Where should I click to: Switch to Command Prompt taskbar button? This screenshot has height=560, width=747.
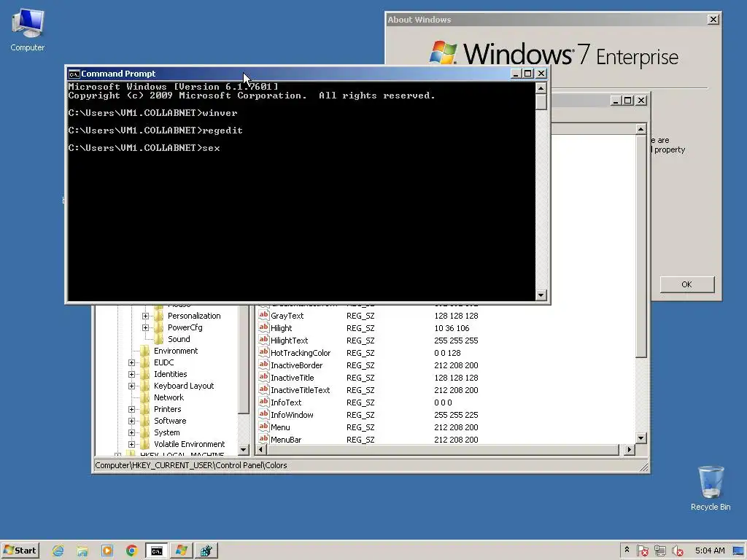(x=157, y=551)
